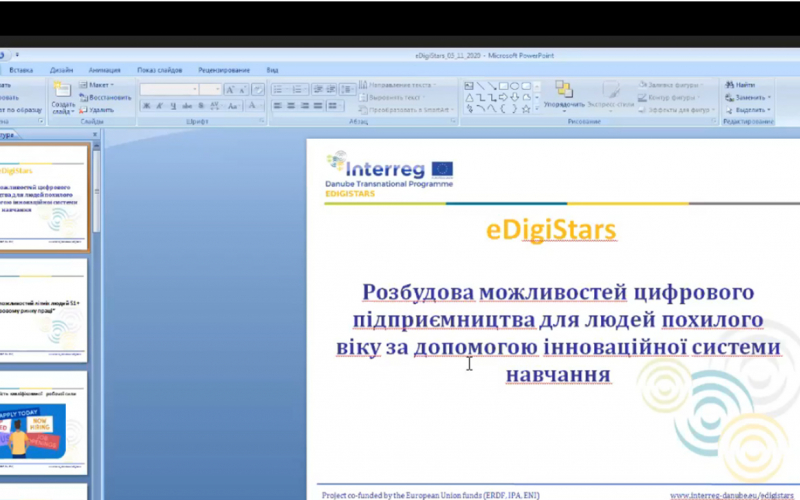Click Преобразовать в SmartArt button

pos(407,110)
